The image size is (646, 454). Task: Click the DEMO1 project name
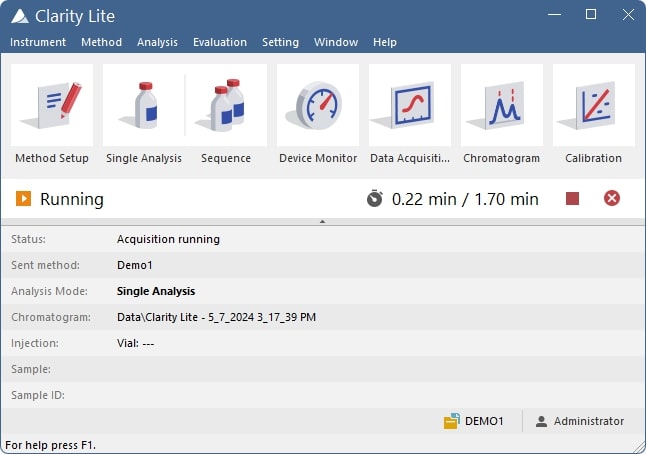point(484,421)
